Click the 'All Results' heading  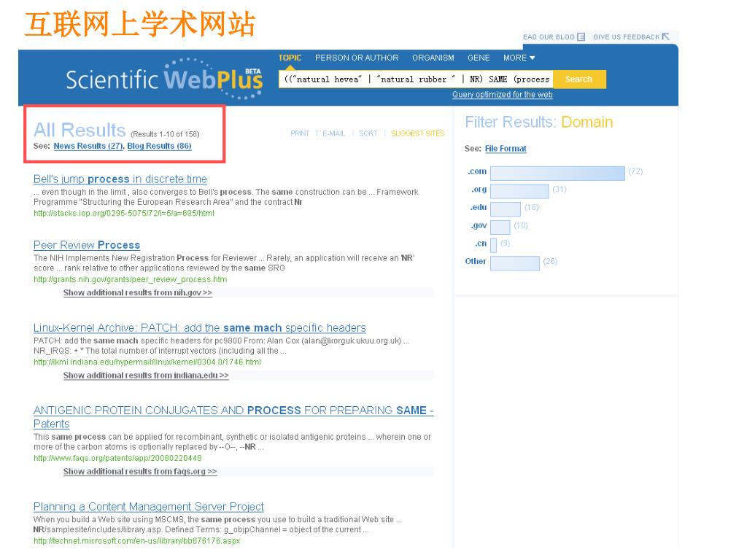(80, 130)
